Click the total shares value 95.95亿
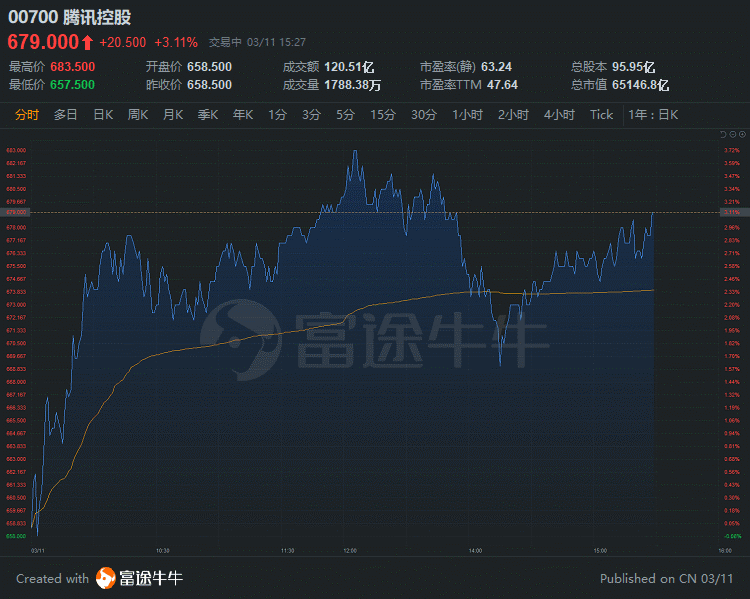The image size is (750, 599). (633, 67)
